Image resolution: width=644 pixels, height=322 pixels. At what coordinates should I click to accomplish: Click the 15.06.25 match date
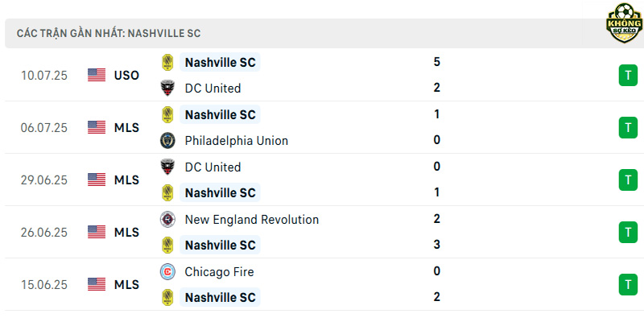pyautogui.click(x=44, y=285)
